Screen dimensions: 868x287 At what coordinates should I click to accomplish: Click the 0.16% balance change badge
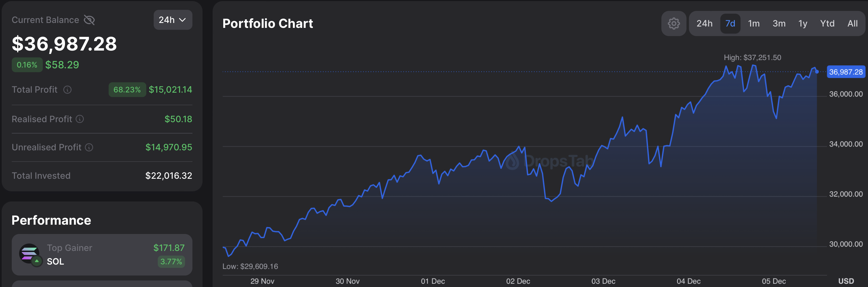pos(27,65)
